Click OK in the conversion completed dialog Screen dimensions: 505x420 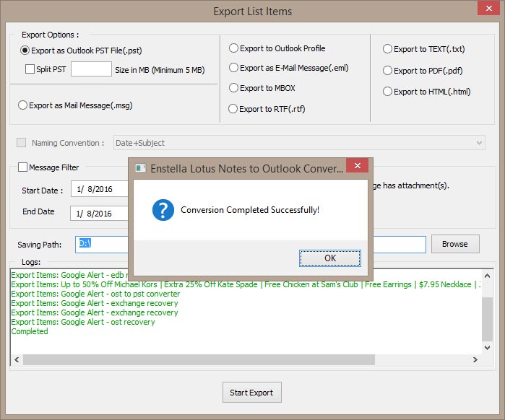(329, 258)
